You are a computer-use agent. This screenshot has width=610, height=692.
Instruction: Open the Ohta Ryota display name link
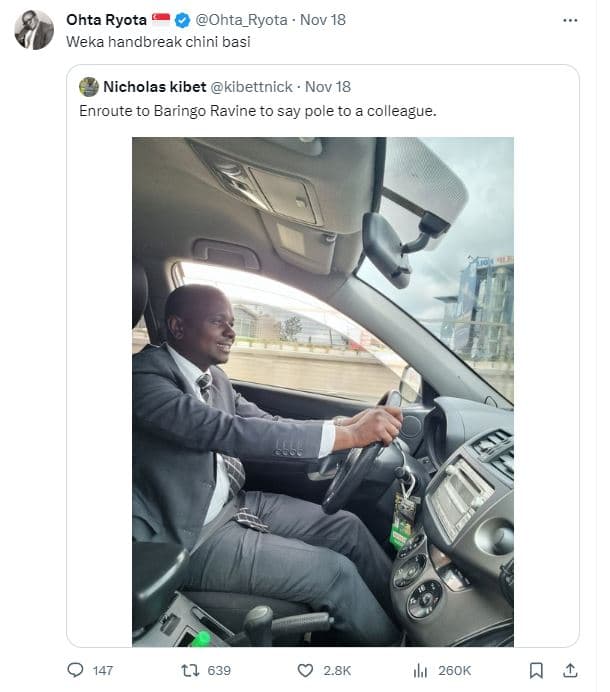pos(105,20)
